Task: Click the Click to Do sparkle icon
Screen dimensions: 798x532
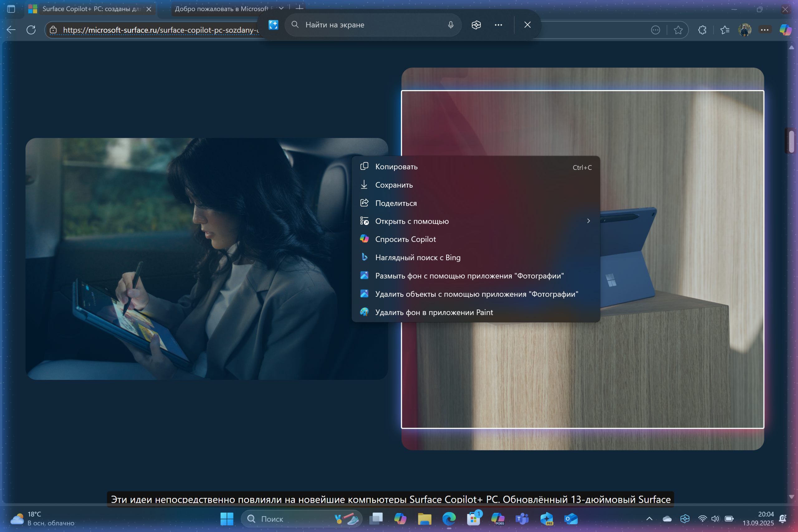Action: coord(273,25)
